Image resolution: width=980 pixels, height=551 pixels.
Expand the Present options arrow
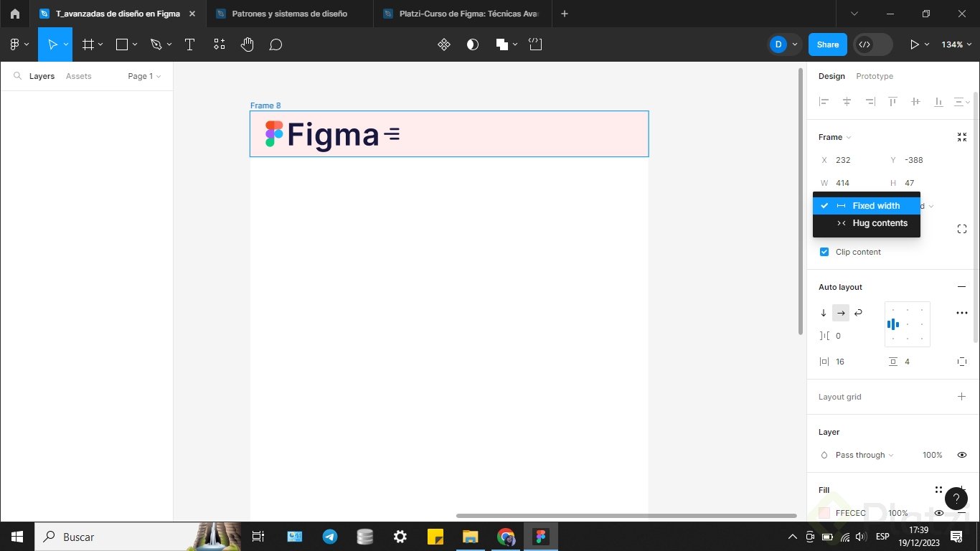(928, 44)
